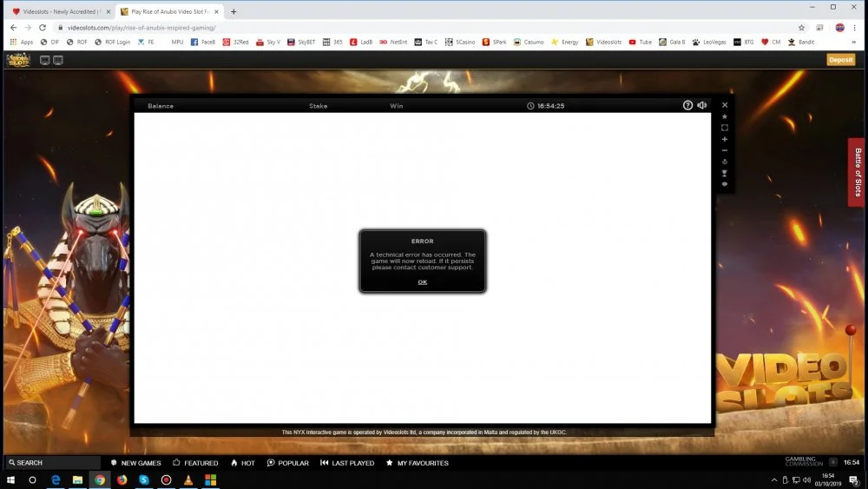Click the Gambling Commission logo

point(804,461)
